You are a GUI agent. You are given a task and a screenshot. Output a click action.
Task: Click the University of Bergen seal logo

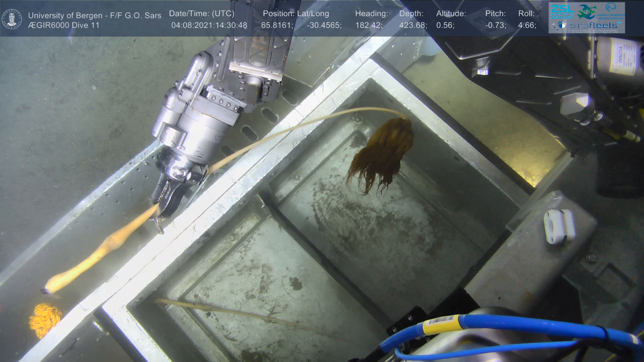(x=12, y=19)
